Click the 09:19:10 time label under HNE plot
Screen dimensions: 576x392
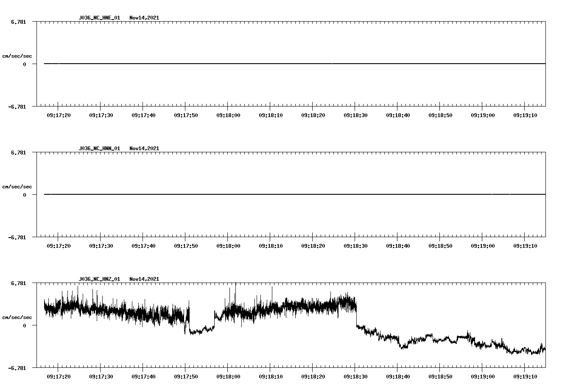525,115
